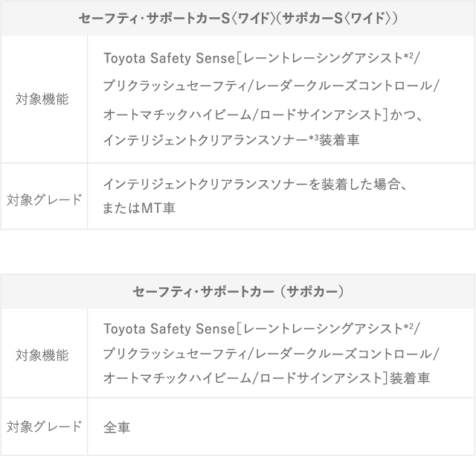This screenshot has height=472, width=476.
Task: Click 対象グレード label in the second table
Action: (x=45, y=427)
